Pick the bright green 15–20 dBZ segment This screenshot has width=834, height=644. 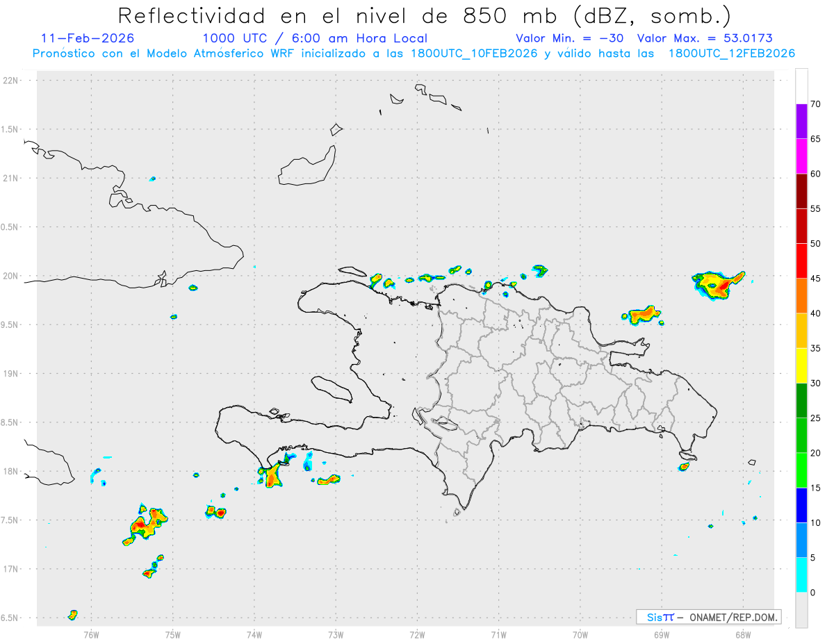click(801, 470)
